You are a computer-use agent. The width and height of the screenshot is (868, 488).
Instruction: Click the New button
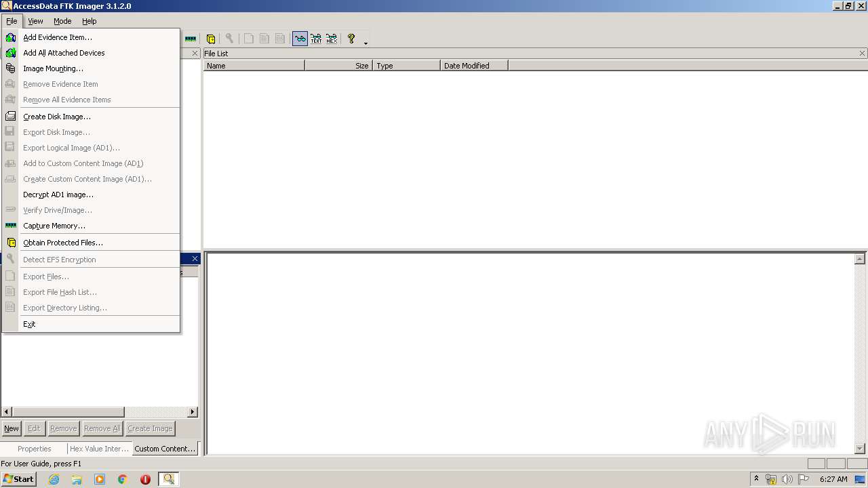(x=12, y=428)
